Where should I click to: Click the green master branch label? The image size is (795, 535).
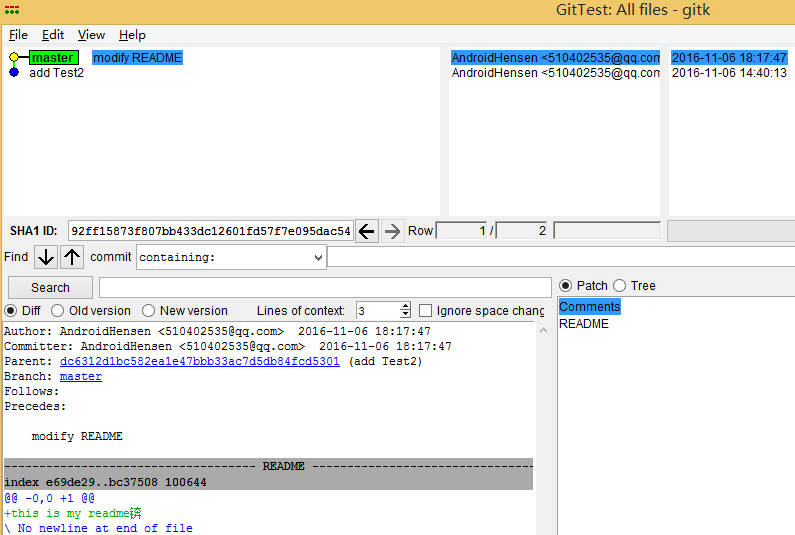[53, 57]
